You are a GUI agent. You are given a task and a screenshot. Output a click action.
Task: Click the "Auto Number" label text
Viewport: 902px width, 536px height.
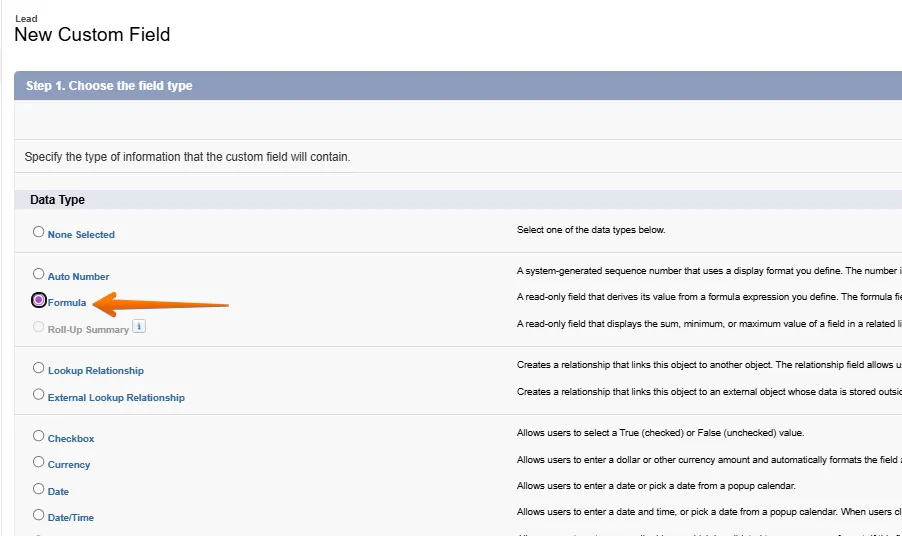[x=78, y=277]
